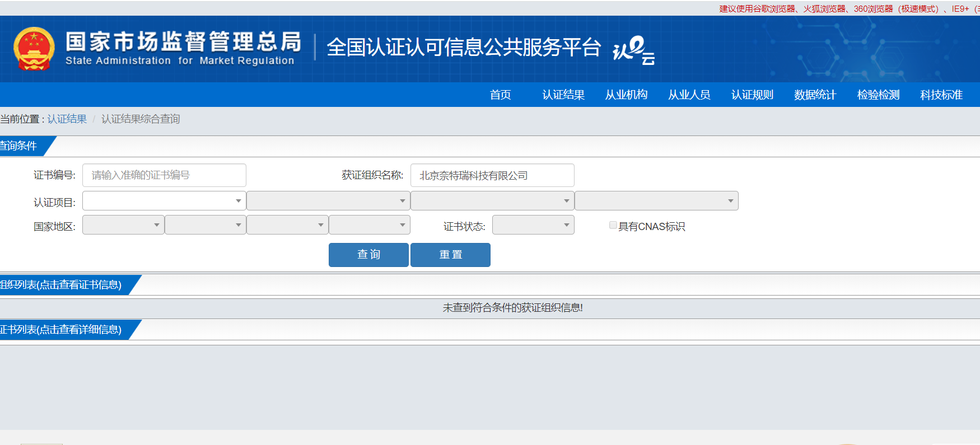Image resolution: width=980 pixels, height=445 pixels.
Task: Open the 首页 menu item
Action: 500,95
